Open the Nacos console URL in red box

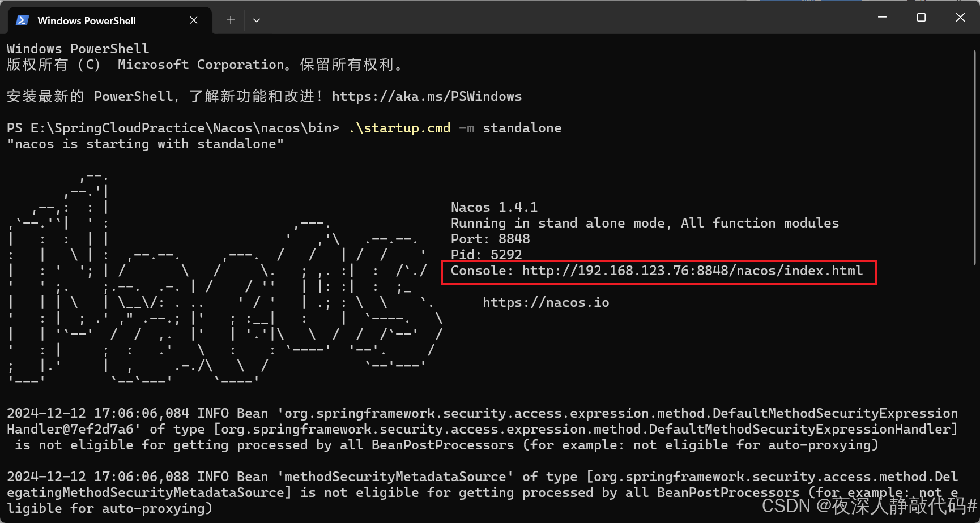click(692, 271)
